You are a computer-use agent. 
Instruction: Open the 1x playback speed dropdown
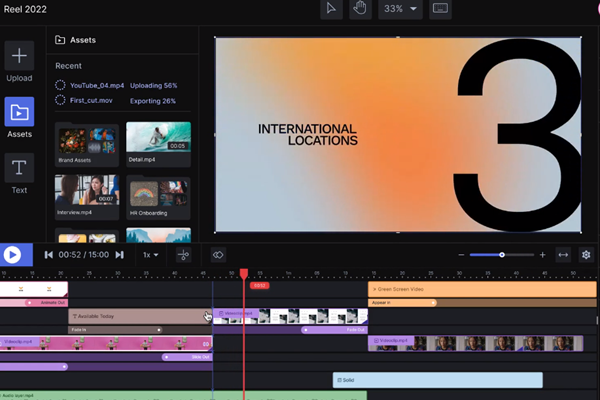point(151,255)
